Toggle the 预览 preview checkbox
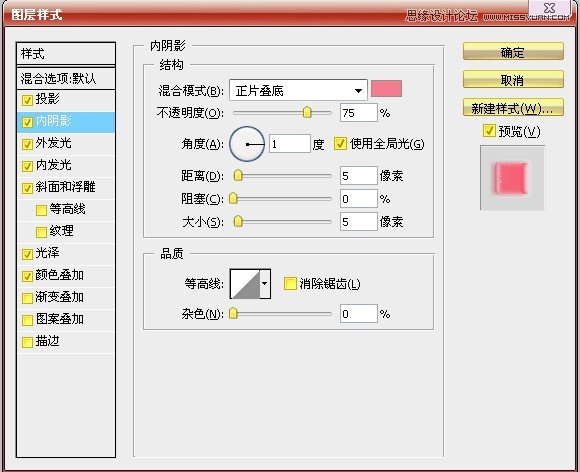The height and width of the screenshot is (472, 580). click(489, 130)
